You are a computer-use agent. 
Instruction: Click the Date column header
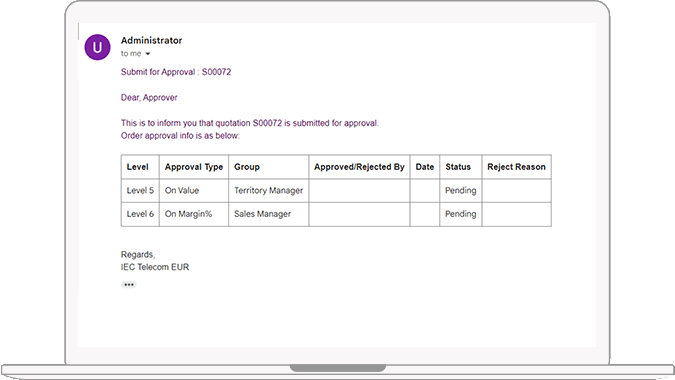coord(424,167)
